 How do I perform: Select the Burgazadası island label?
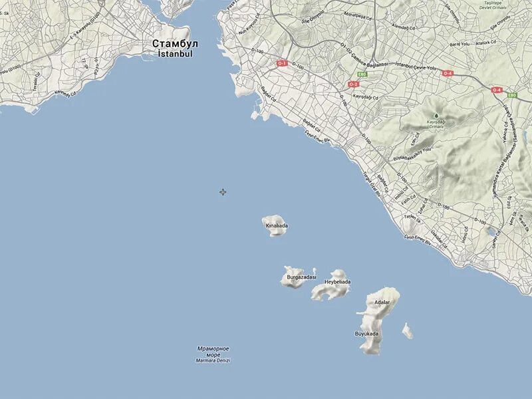[301, 277]
